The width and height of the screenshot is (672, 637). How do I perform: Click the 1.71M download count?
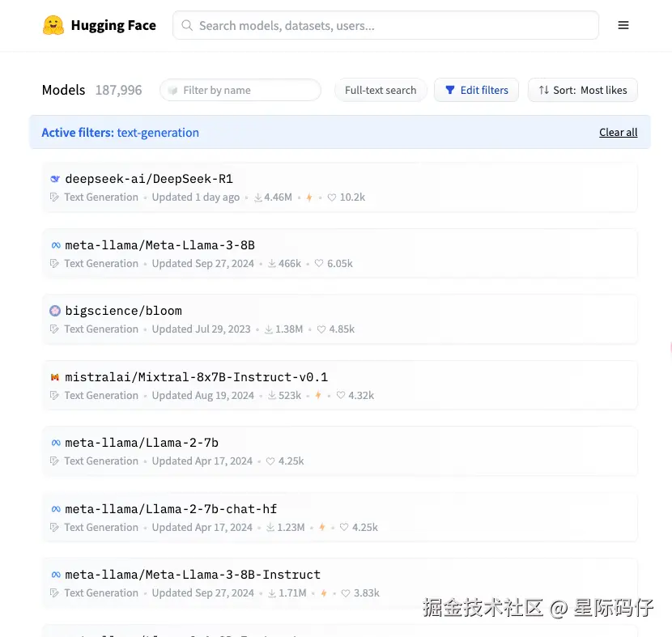point(292,592)
